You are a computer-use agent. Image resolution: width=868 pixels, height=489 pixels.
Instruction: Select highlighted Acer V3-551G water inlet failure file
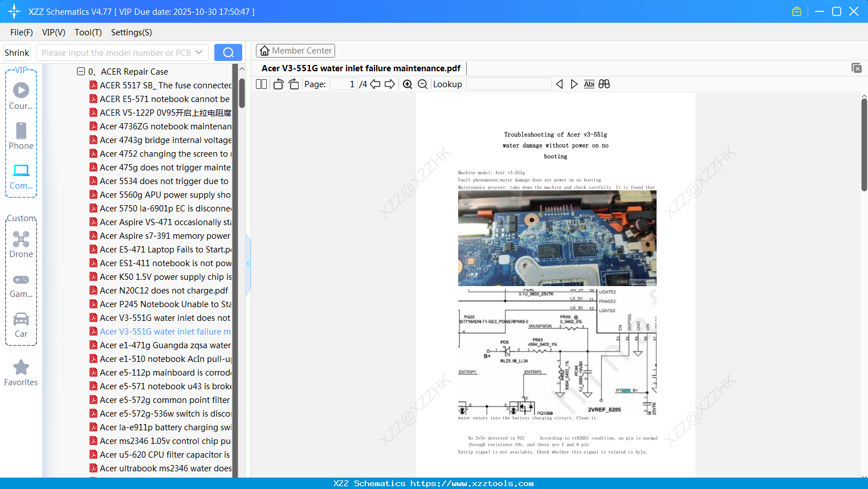161,331
